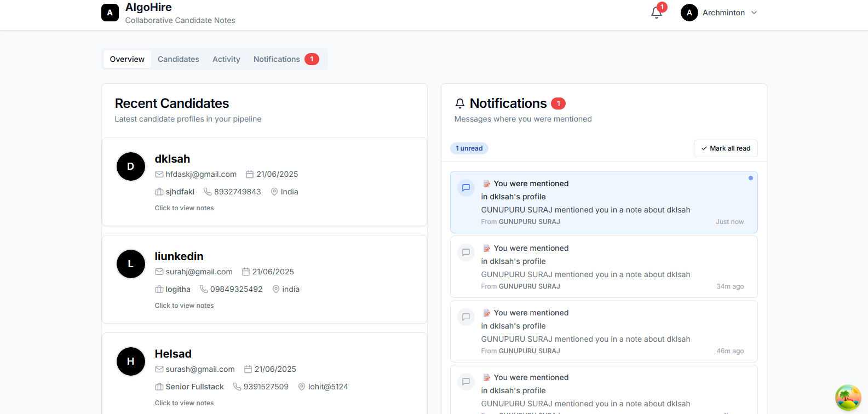The height and width of the screenshot is (414, 868).
Task: Go to the Activity tab
Action: click(x=226, y=59)
